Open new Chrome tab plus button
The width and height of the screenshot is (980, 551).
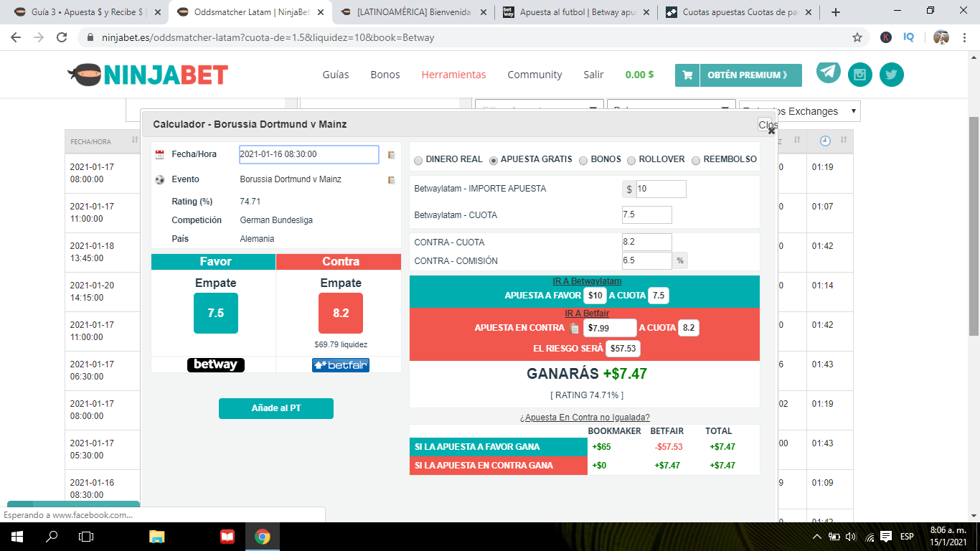[x=835, y=12]
